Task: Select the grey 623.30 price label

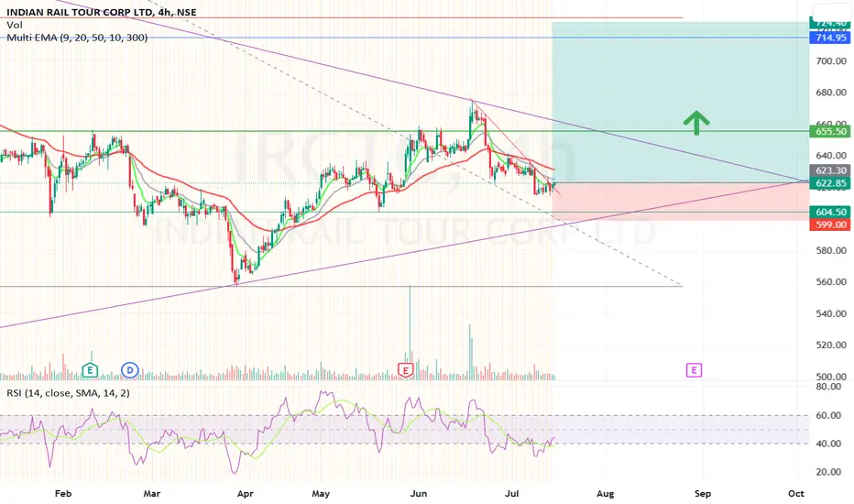Action: click(x=830, y=170)
